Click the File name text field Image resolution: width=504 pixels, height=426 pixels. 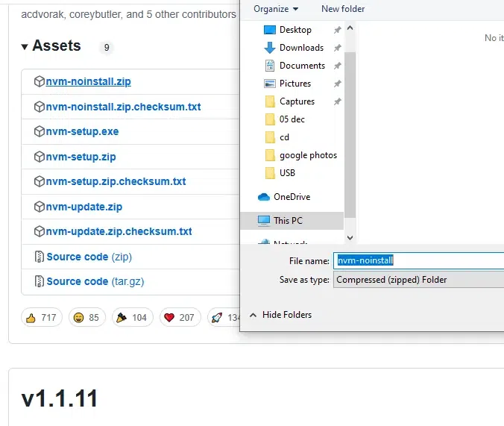pyautogui.click(x=418, y=260)
